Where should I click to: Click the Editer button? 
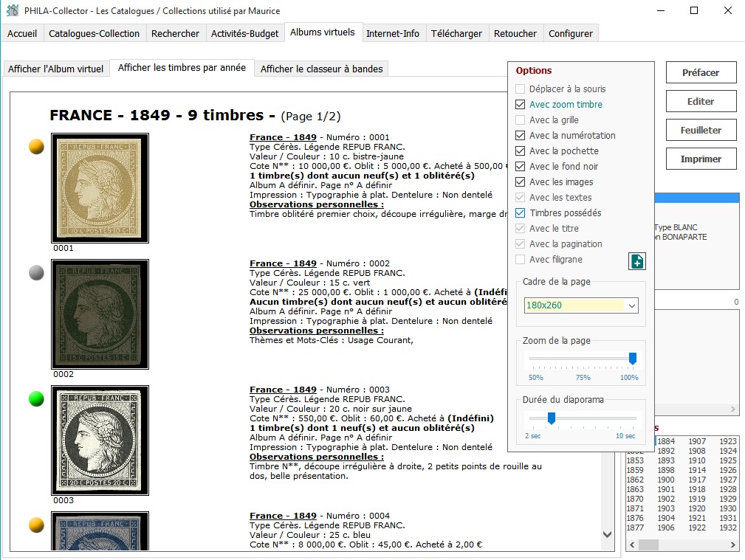click(701, 102)
